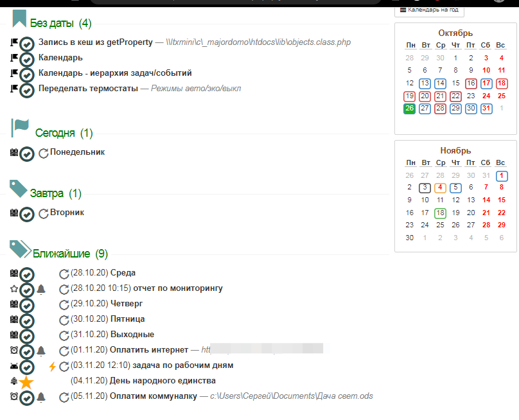
Task: Select November 18 in the calendar
Action: (x=440, y=213)
